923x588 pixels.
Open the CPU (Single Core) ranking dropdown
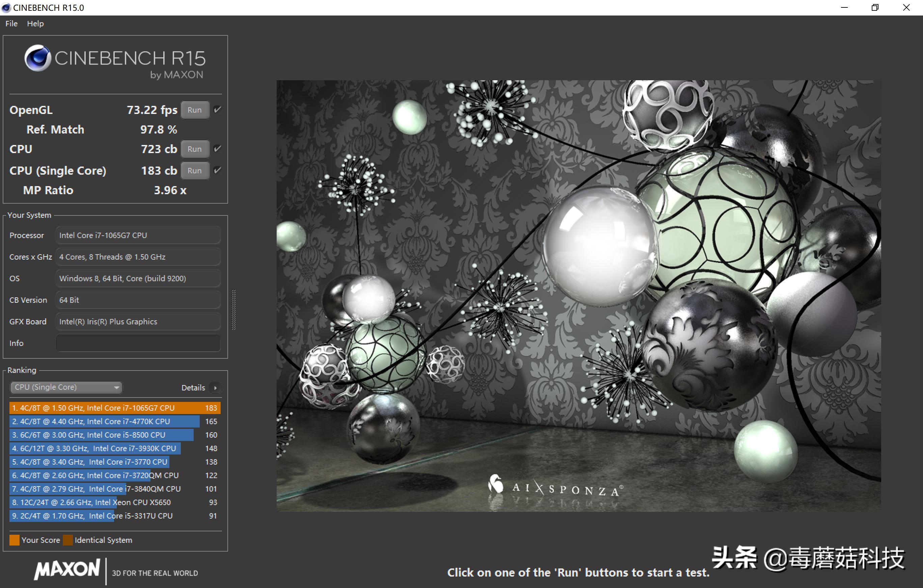tap(66, 387)
